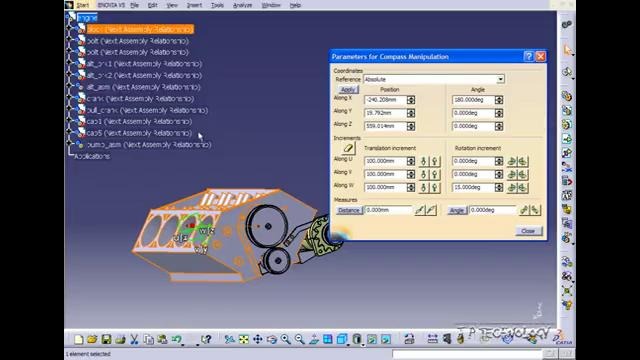Click the Copy icon in bottom toolbar
Image resolution: width=640 pixels, height=360 pixels.
point(149,339)
